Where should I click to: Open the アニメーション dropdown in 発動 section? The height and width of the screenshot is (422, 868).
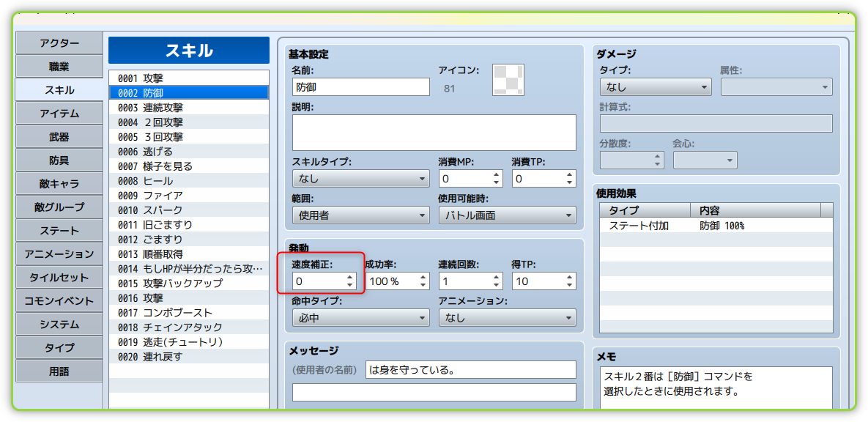point(507,318)
